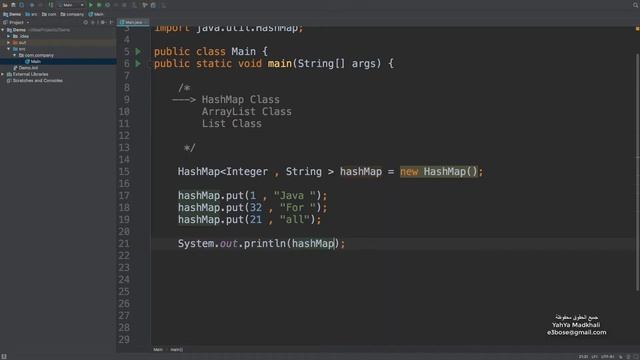640x360 pixels.
Task: Run the Main configuration with green play button
Action: click(91, 5)
